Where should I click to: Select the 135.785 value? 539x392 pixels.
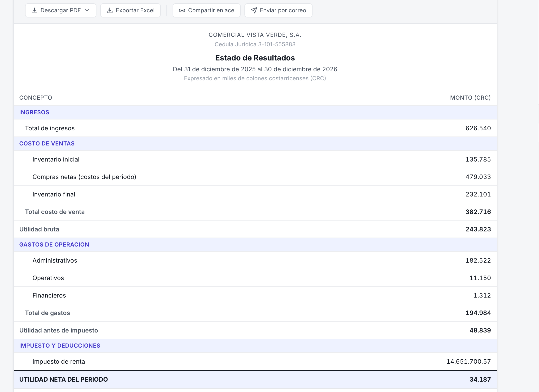pyautogui.click(x=478, y=159)
